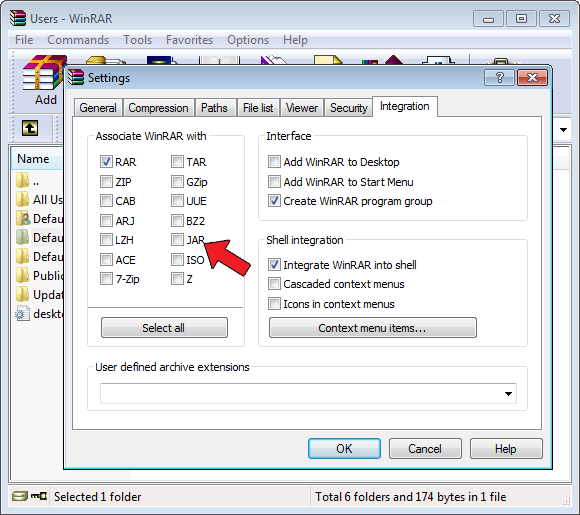This screenshot has width=580, height=515.
Task: Switch to the Viewer tab
Action: point(302,108)
